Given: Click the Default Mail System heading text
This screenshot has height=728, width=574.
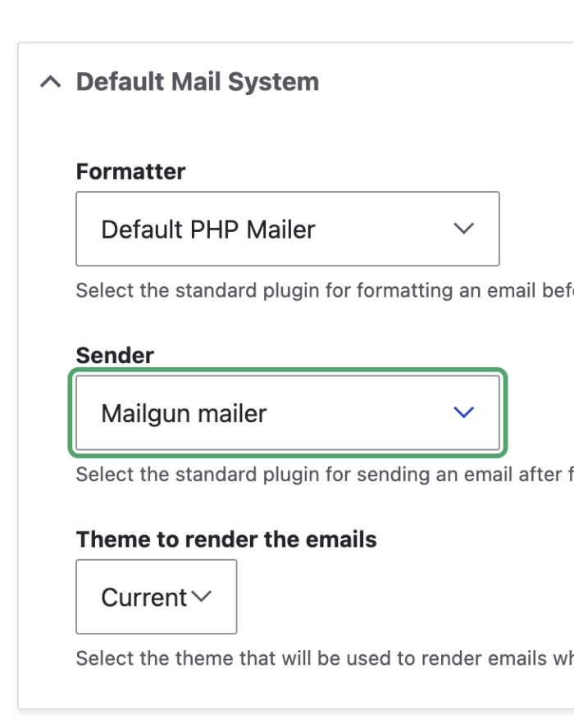Looking at the screenshot, I should (197, 81).
